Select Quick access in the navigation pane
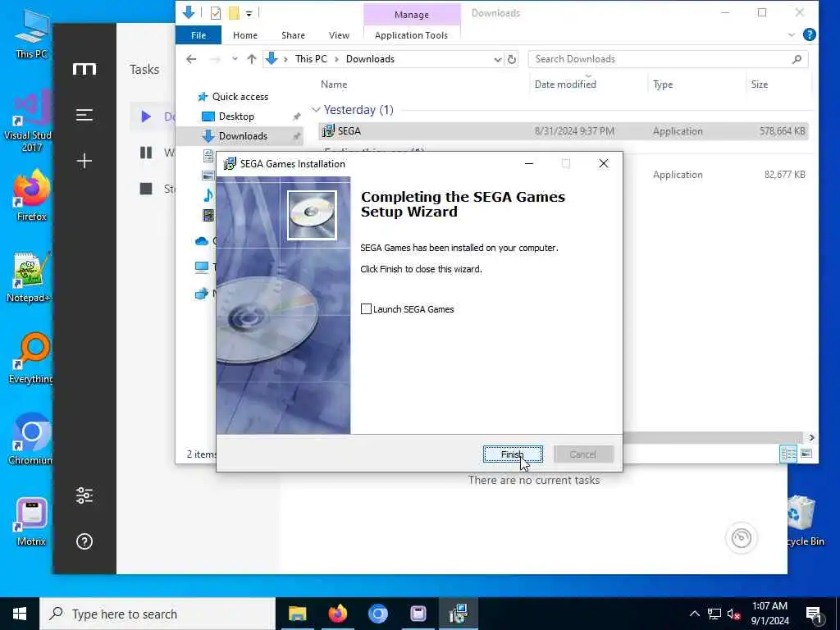The height and width of the screenshot is (630, 840). point(240,97)
